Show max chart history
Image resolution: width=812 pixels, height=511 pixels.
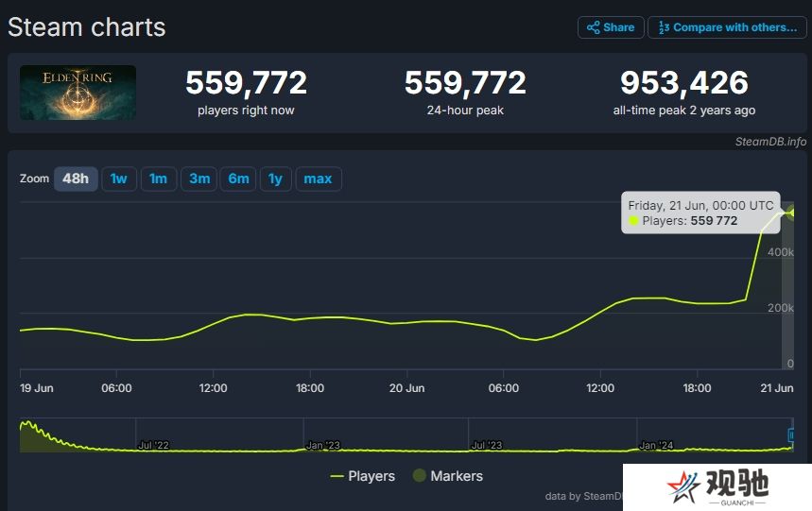click(318, 179)
